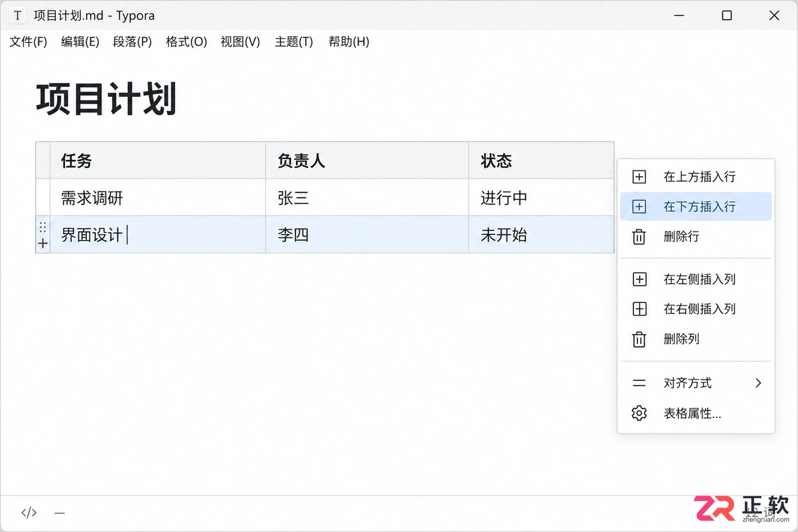Click the 张三 table cell
This screenshot has height=532, width=798.
[x=367, y=197]
